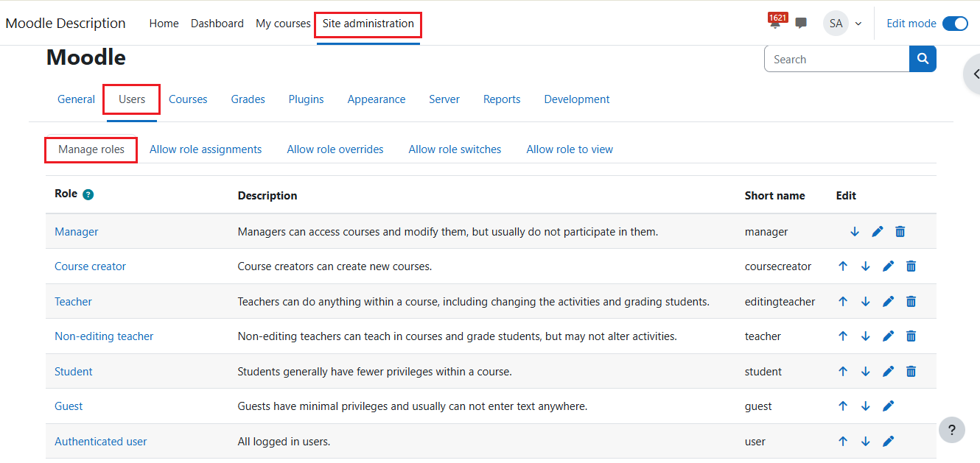Switch to the Development admin tab

pyautogui.click(x=577, y=99)
